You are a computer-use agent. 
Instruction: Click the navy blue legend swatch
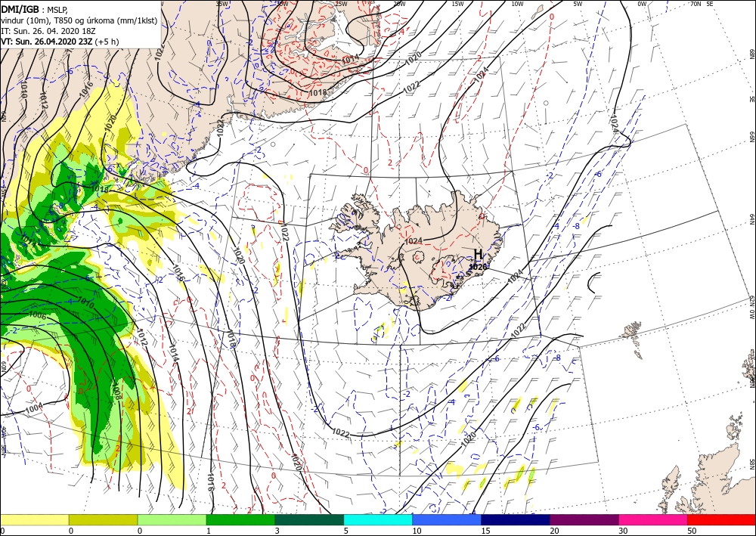pyautogui.click(x=516, y=520)
